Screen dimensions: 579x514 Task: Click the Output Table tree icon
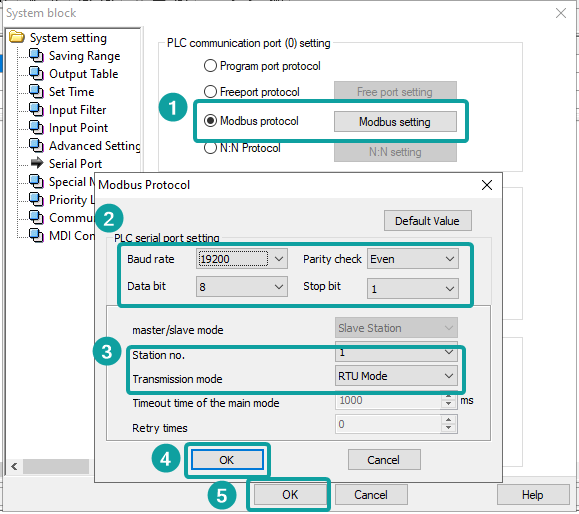coord(36,73)
